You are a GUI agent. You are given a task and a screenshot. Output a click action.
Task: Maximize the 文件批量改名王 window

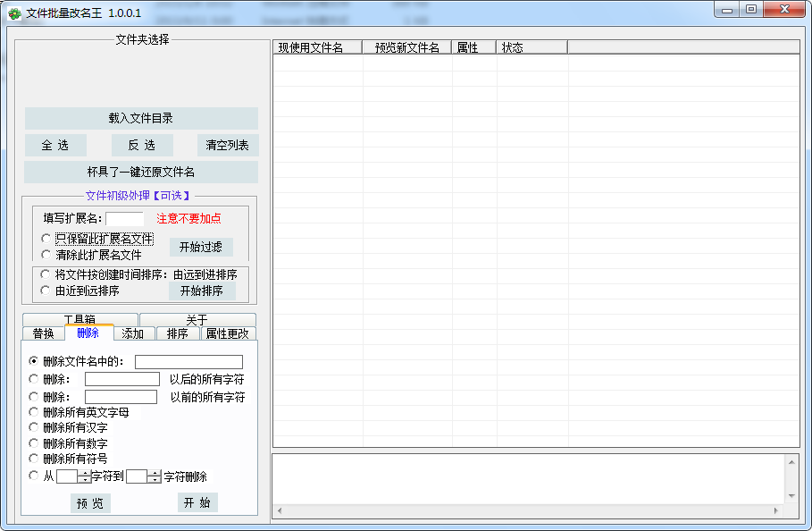(751, 10)
